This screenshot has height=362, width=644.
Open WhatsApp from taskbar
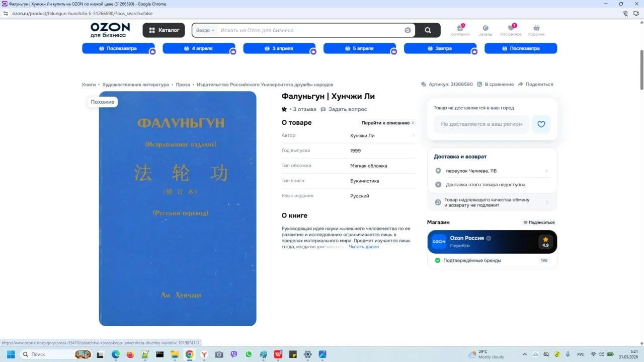(248, 354)
